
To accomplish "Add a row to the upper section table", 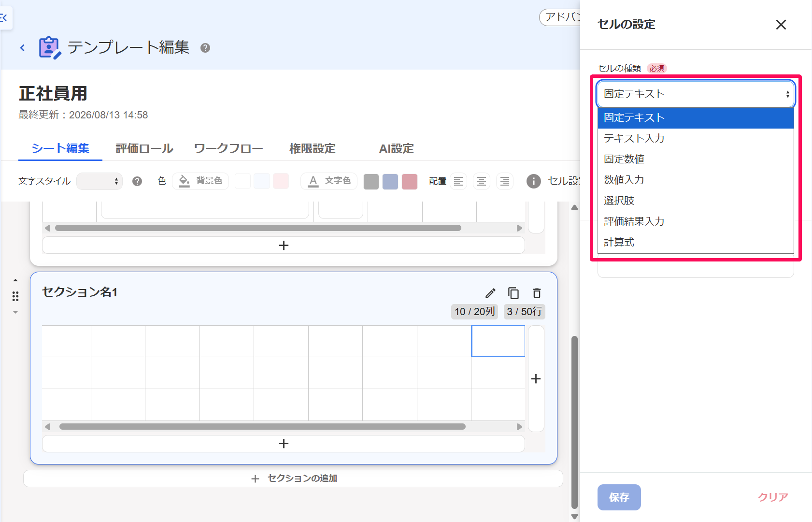I will 284,246.
